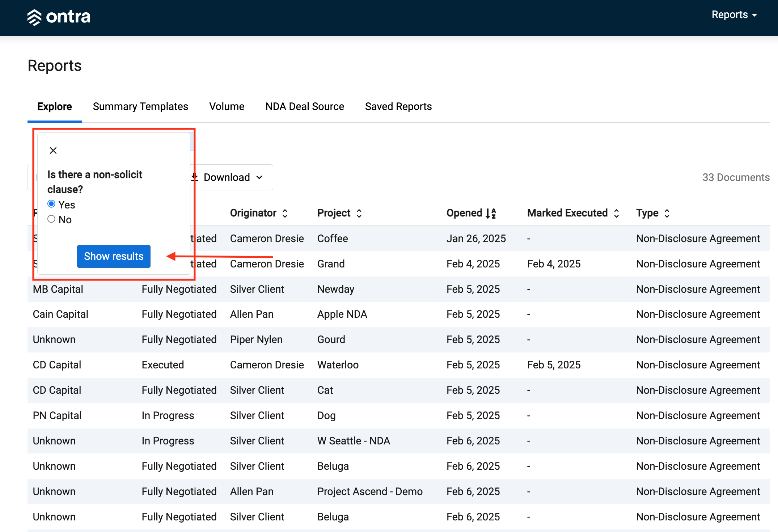The width and height of the screenshot is (778, 532).
Task: Sort by Originator column arrows
Action: click(285, 213)
